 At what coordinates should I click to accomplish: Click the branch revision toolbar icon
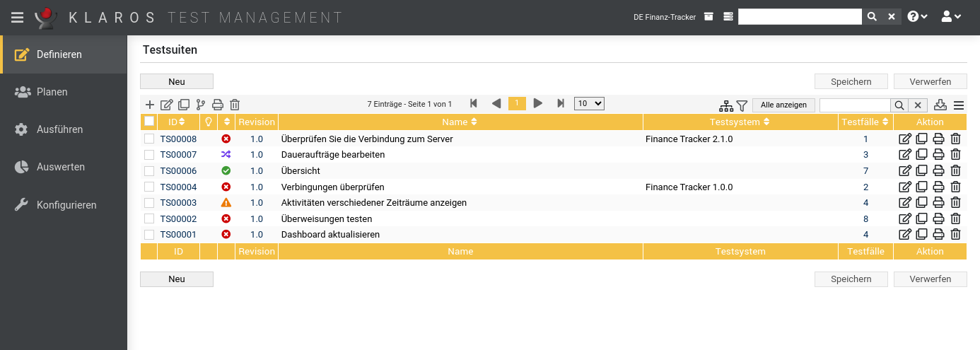point(201,105)
